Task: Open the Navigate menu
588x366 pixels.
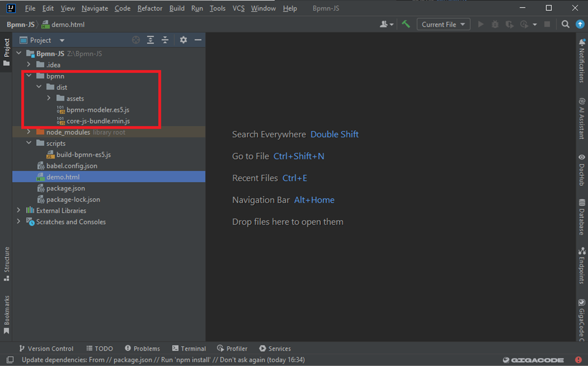Action: [95, 8]
